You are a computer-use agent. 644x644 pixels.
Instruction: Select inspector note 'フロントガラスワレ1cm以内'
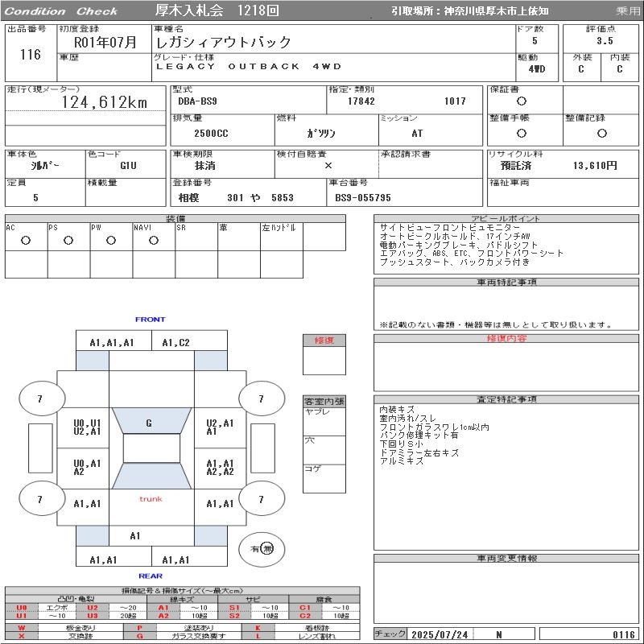click(x=434, y=427)
